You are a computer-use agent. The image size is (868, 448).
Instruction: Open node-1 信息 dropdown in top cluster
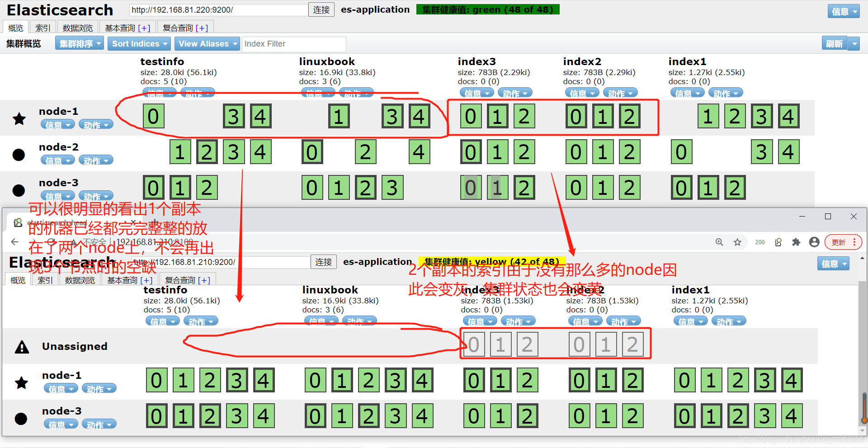pos(57,125)
